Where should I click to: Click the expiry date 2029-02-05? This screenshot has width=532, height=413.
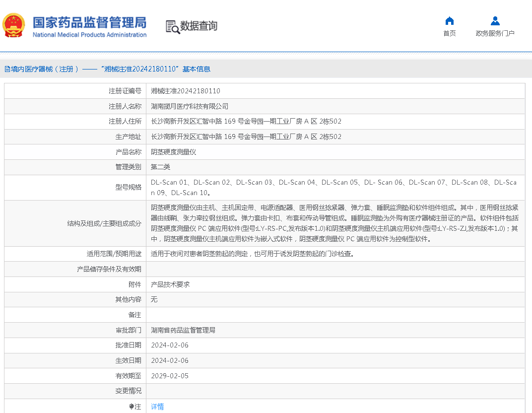tap(170, 376)
